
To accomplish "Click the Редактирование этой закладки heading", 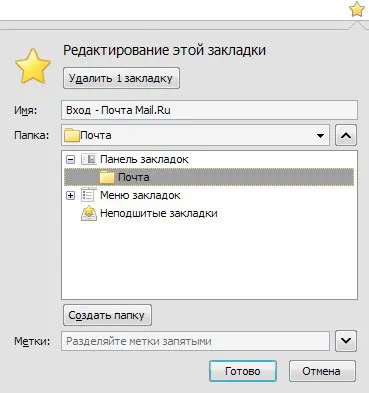I will [164, 50].
